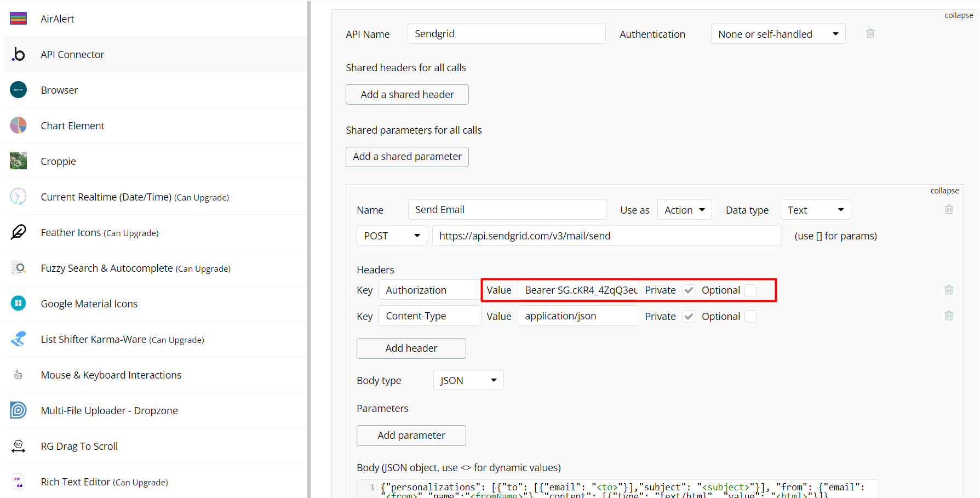980x498 pixels.
Task: Click the Rich Text Editor plugin icon
Action: point(18,482)
